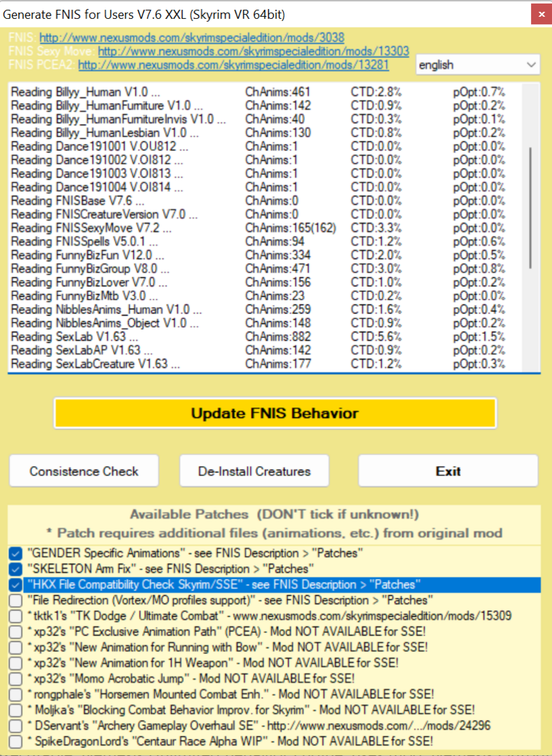Uncheck SKELETON Arm Fix patch
Screen dimensions: 552x756
click(x=15, y=569)
